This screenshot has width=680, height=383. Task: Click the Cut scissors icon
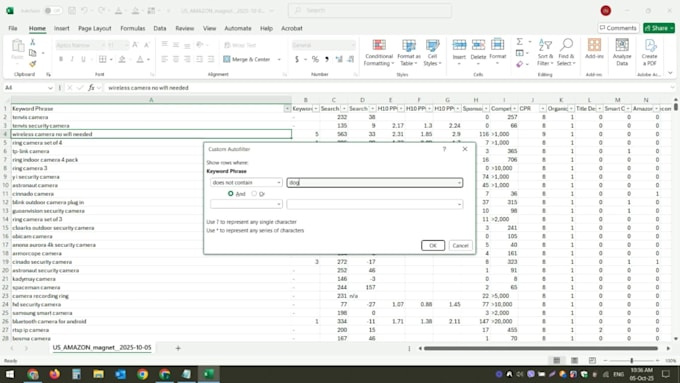(x=33, y=42)
